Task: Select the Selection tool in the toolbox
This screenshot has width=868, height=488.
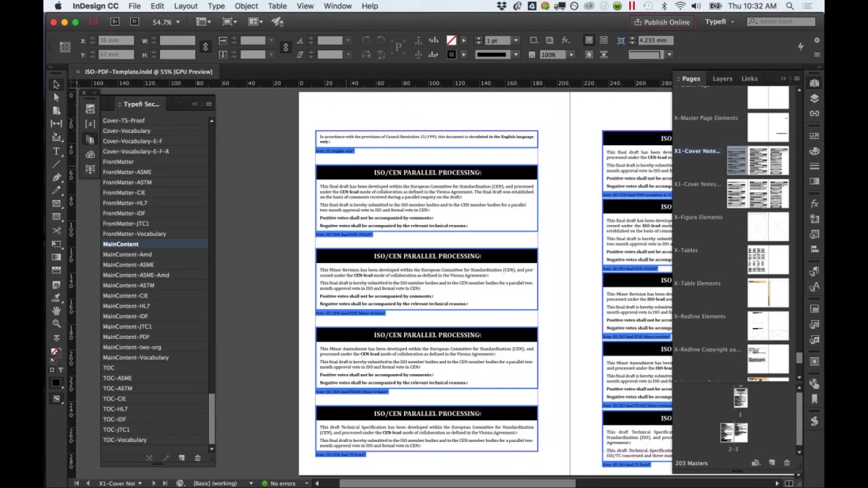Action: coord(56,85)
